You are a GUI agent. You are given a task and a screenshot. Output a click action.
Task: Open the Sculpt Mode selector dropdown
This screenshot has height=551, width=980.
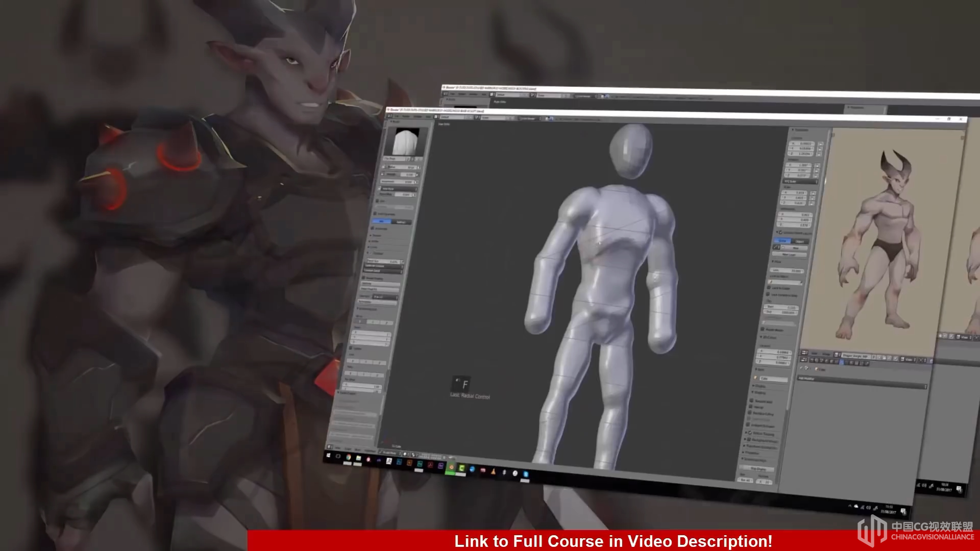(x=390, y=453)
